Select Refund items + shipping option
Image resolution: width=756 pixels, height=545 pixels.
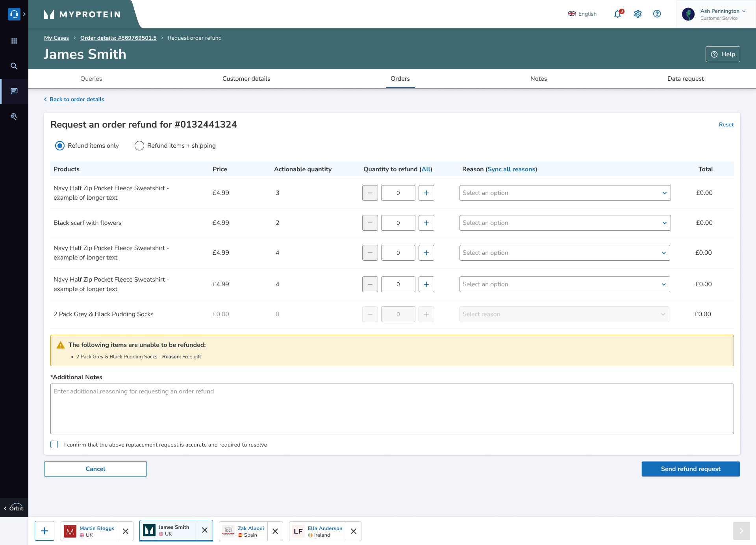pyautogui.click(x=139, y=146)
